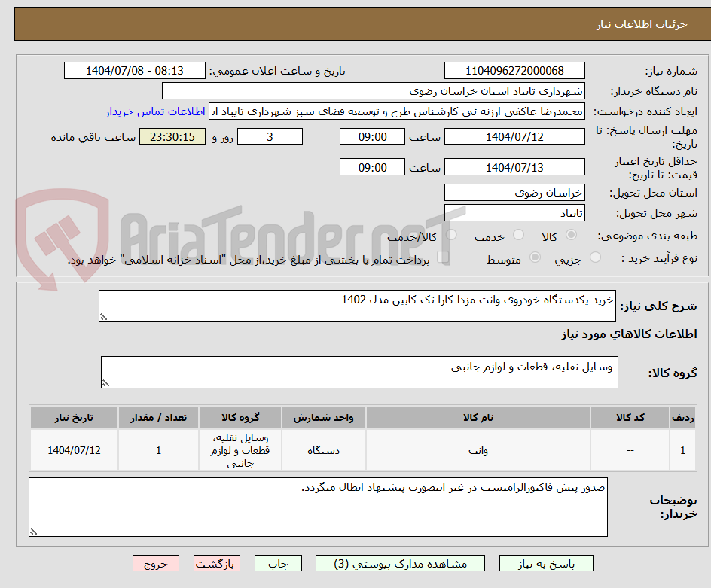Click the ساعت field showing 09:00
Image resolution: width=711 pixels, height=588 pixels.
(372, 136)
